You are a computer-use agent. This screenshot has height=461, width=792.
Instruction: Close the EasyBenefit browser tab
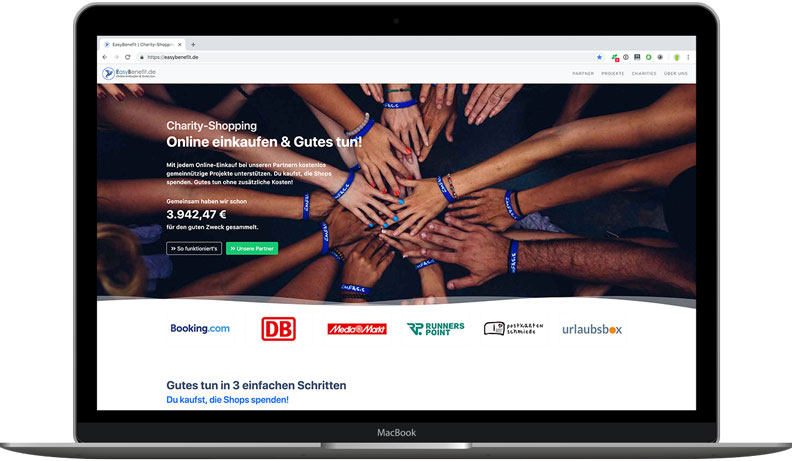pos(179,44)
